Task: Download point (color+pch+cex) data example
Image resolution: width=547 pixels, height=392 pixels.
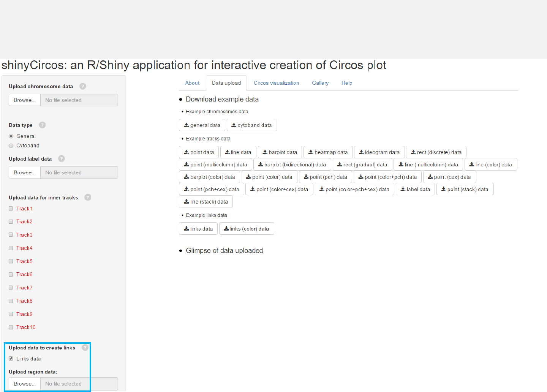Action: pyautogui.click(x=354, y=189)
